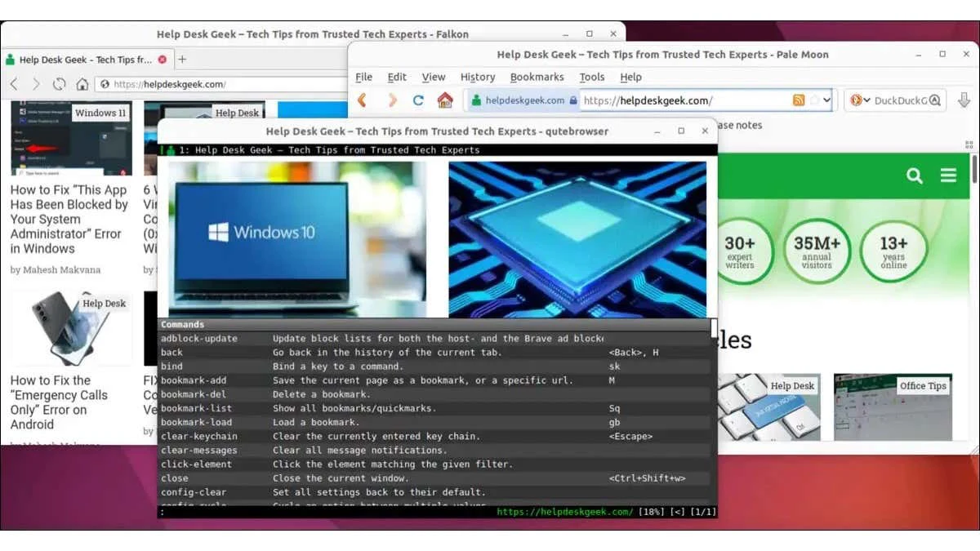Click the Windows 10 laptop thumbnail

297,239
